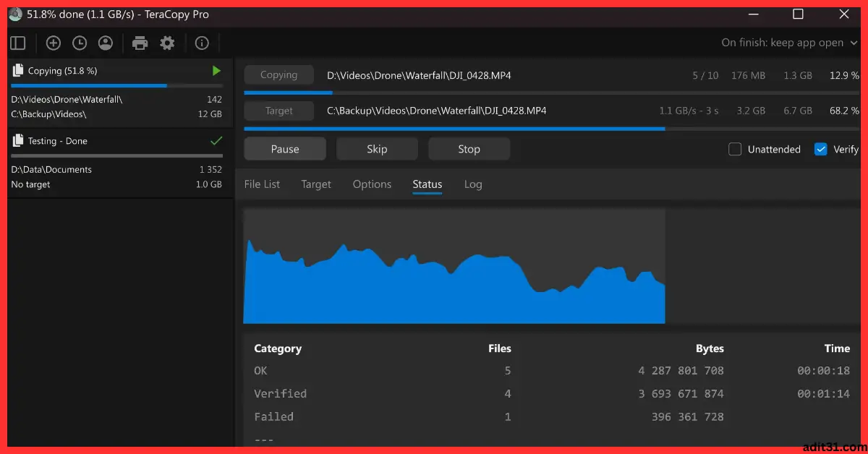Open the Log tab
The height and width of the screenshot is (454, 868).
473,184
